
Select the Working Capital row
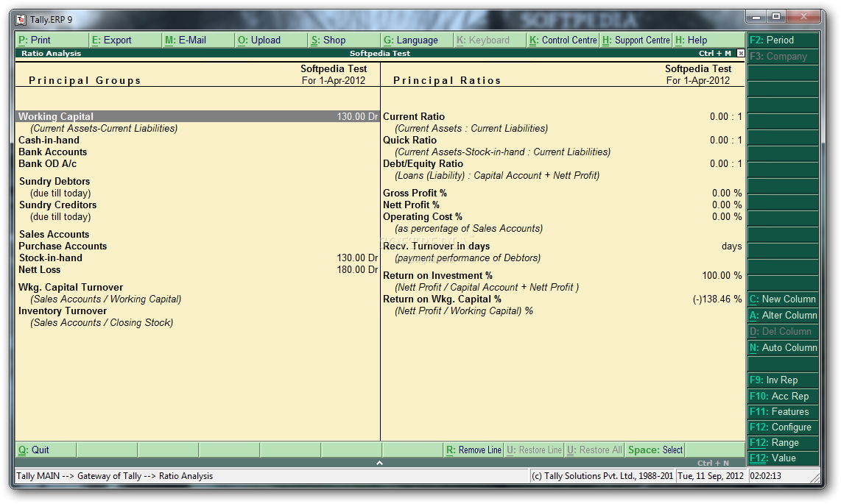click(x=198, y=116)
